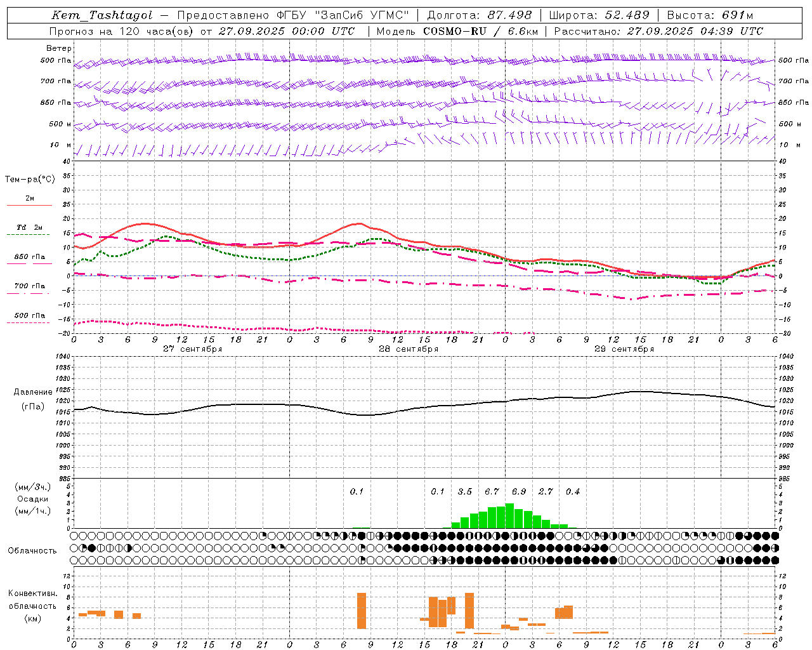
Task: Click the 3.5 precipitation total value
Action: pyautogui.click(x=465, y=491)
